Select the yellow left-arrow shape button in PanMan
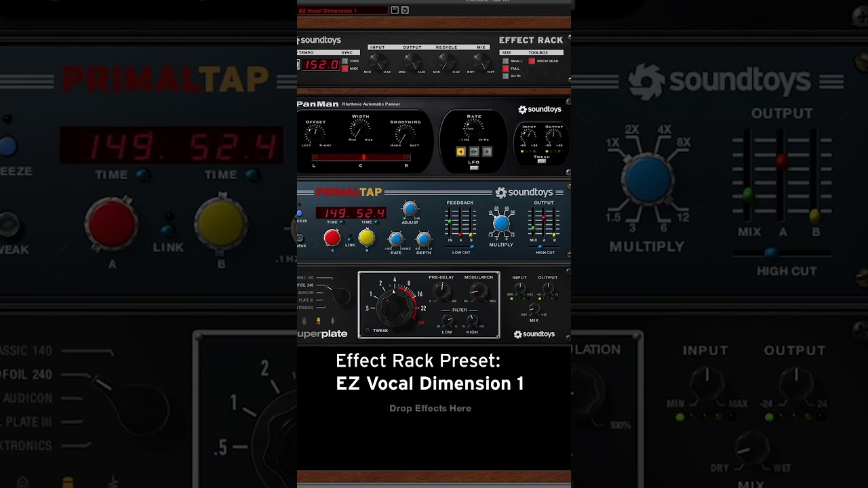Viewport: 868px width, 488px height. [x=460, y=152]
